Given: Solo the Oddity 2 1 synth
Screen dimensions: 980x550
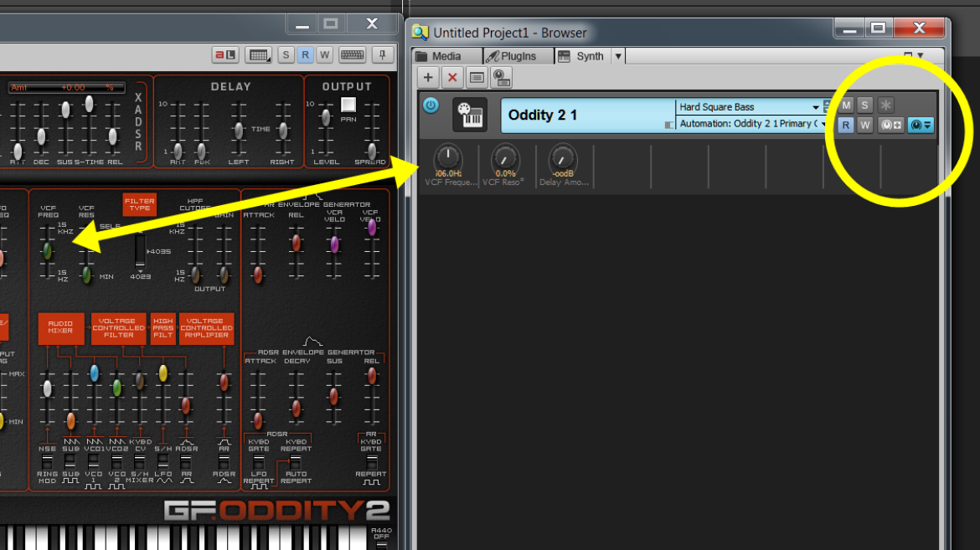Looking at the screenshot, I should [x=865, y=105].
